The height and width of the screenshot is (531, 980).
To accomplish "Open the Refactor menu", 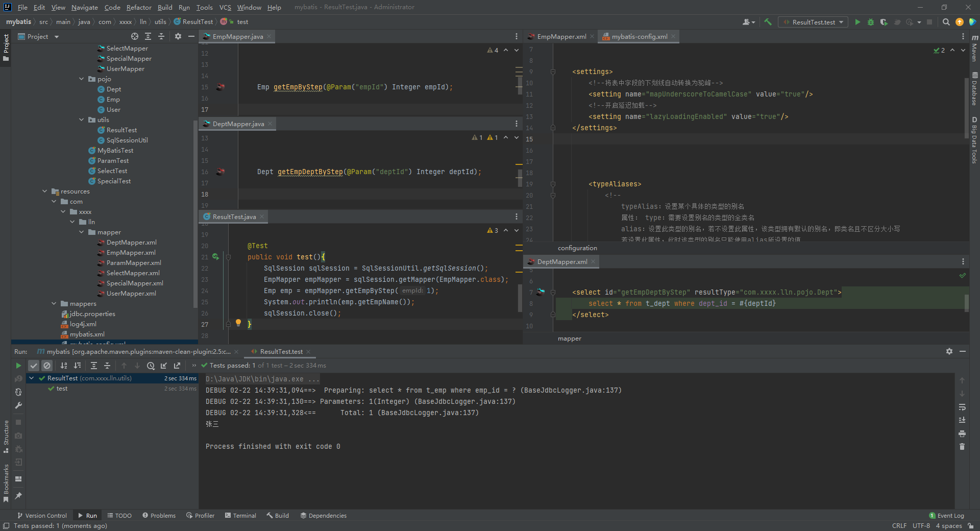I will coord(139,7).
